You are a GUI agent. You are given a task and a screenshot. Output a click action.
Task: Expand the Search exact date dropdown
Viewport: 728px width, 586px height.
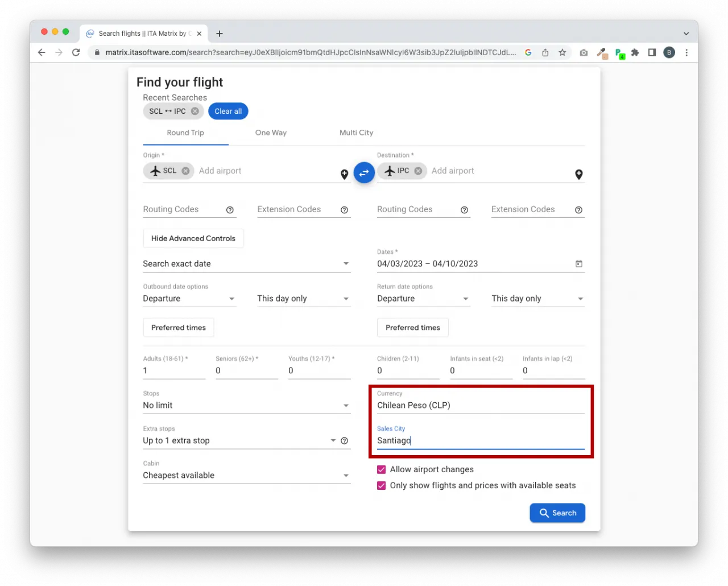tap(246, 264)
